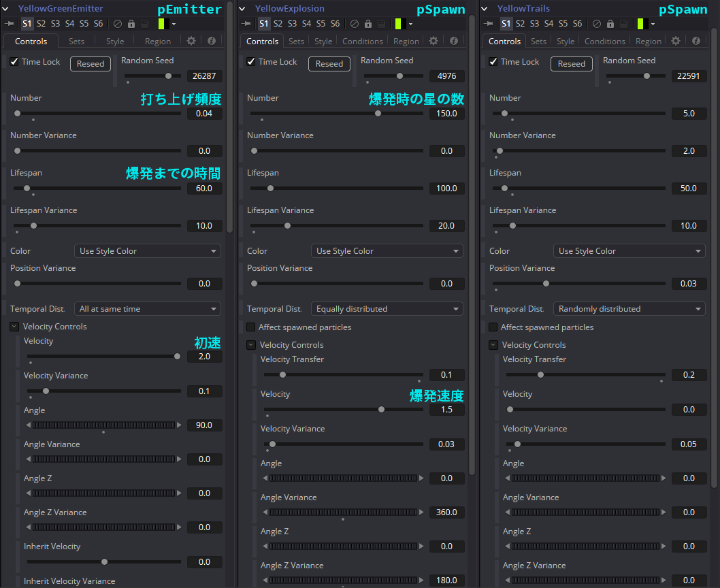Open tile color arrow on YellowGreenEmitter
Image resolution: width=720 pixels, height=588 pixels.
(x=174, y=24)
